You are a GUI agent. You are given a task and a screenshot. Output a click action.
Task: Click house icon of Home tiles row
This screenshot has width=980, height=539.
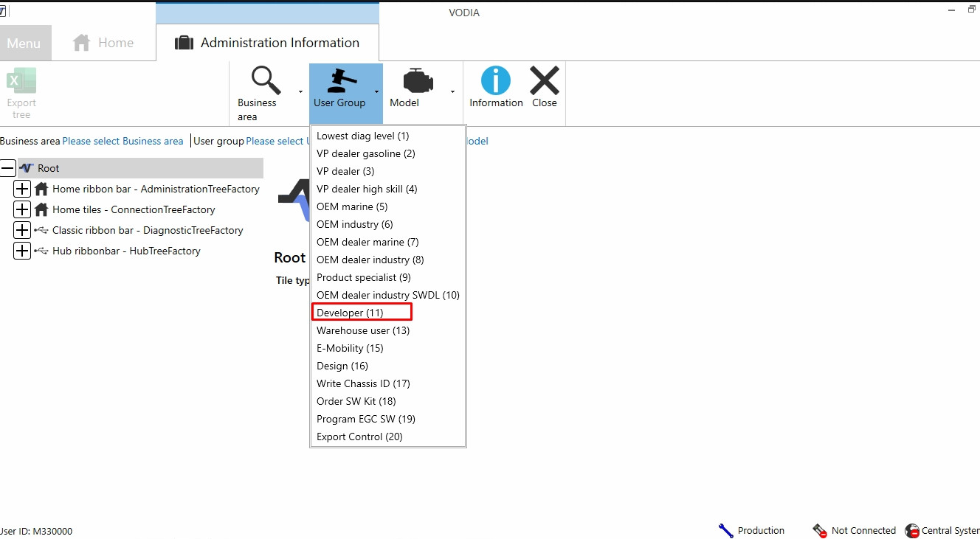pos(41,209)
